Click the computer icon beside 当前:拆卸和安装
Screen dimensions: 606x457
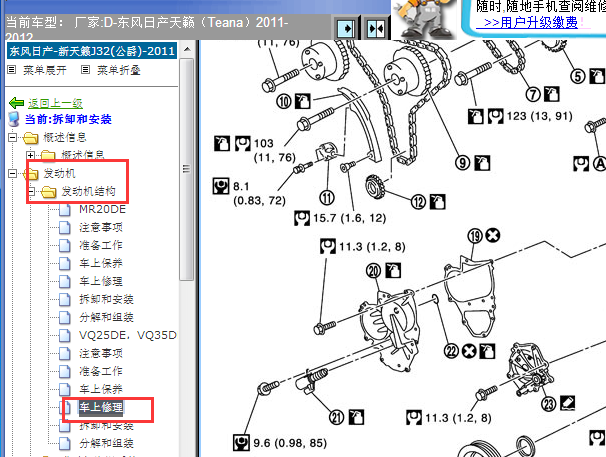click(x=14, y=119)
